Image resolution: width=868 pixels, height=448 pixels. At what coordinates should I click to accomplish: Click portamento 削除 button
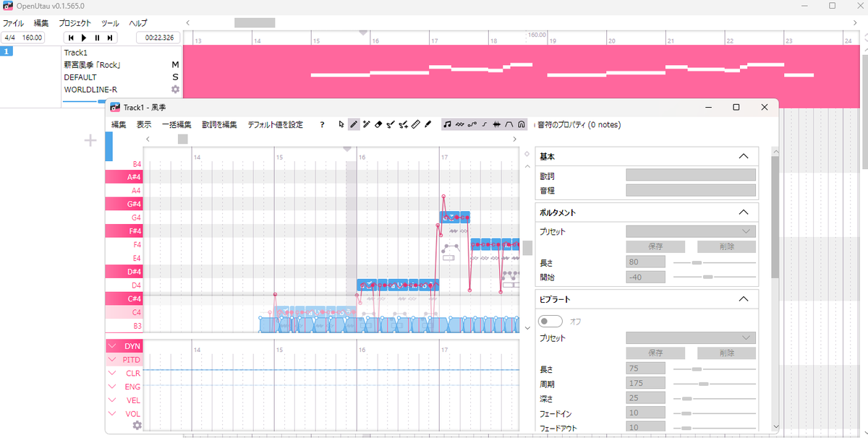coord(726,246)
